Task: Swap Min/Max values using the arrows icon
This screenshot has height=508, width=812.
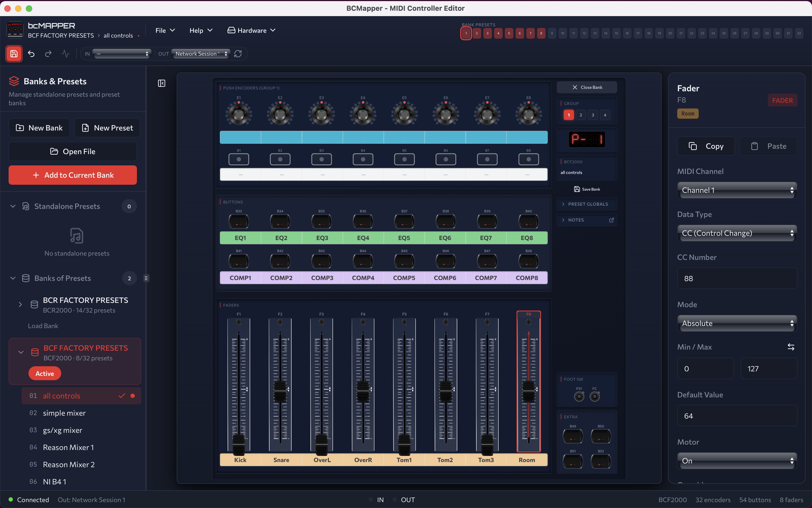Action: click(x=791, y=347)
